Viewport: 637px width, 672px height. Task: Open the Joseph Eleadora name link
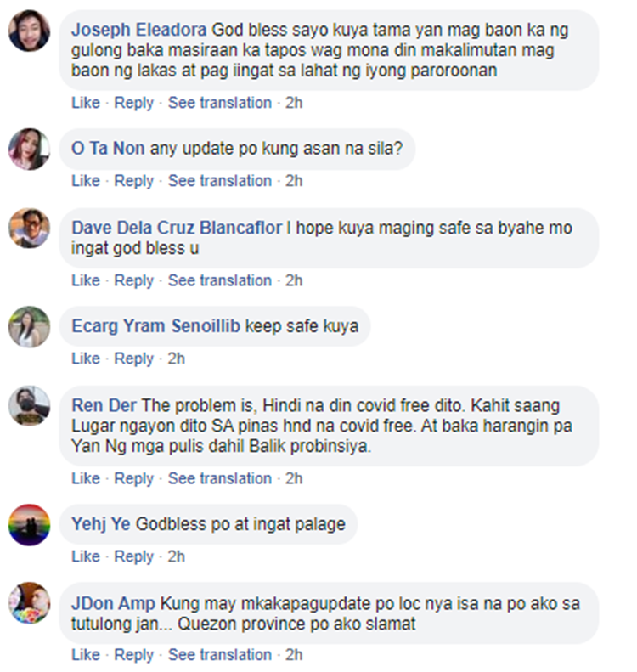tap(138, 30)
